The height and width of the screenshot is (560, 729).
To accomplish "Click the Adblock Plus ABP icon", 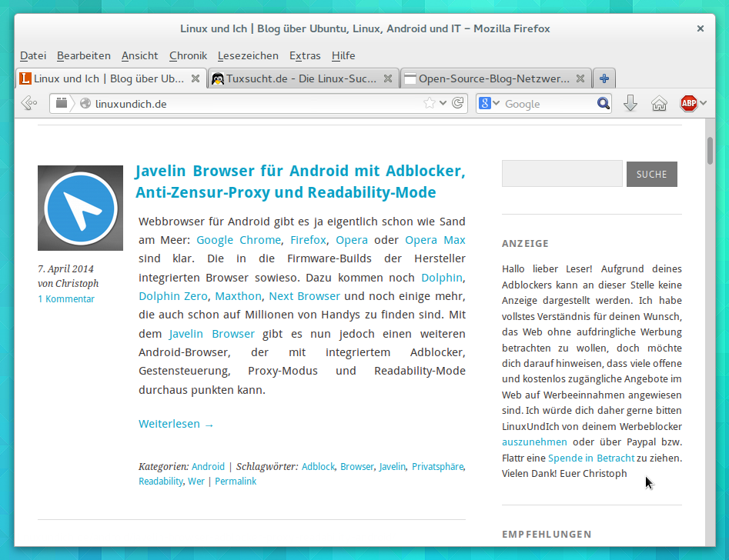I will click(688, 103).
